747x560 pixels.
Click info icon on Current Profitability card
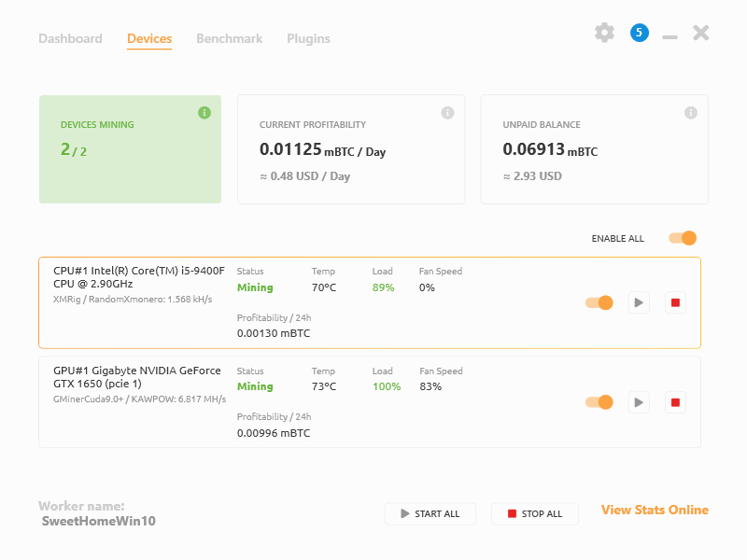pos(447,113)
